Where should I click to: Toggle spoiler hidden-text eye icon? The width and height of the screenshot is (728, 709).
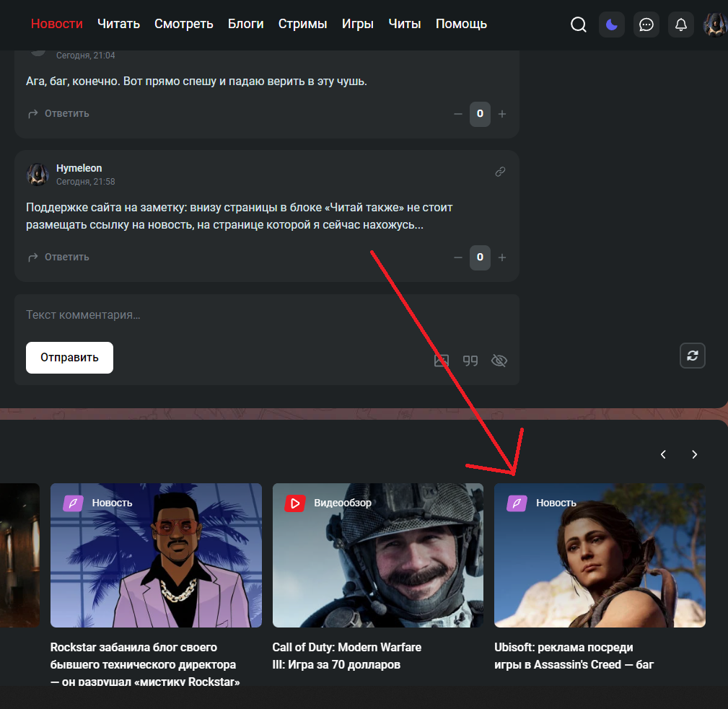(x=499, y=361)
